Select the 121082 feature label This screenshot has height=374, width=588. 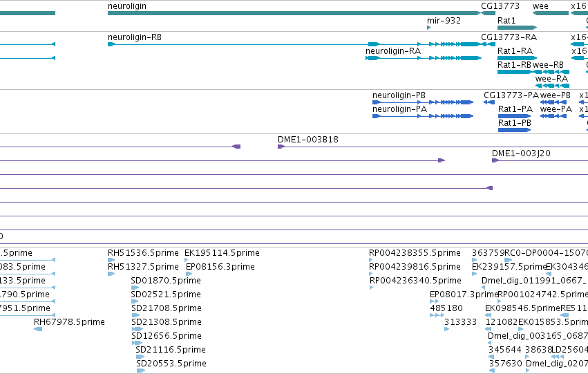click(502, 322)
